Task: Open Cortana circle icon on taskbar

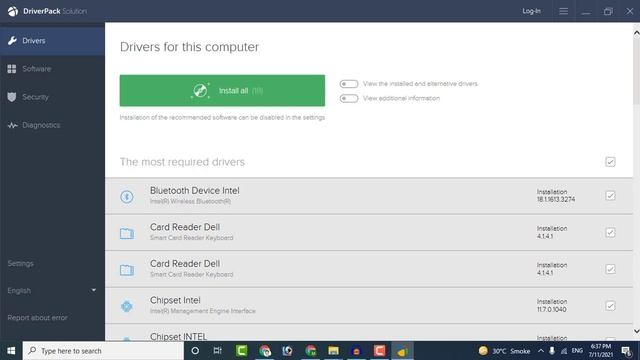Action: [195, 351]
